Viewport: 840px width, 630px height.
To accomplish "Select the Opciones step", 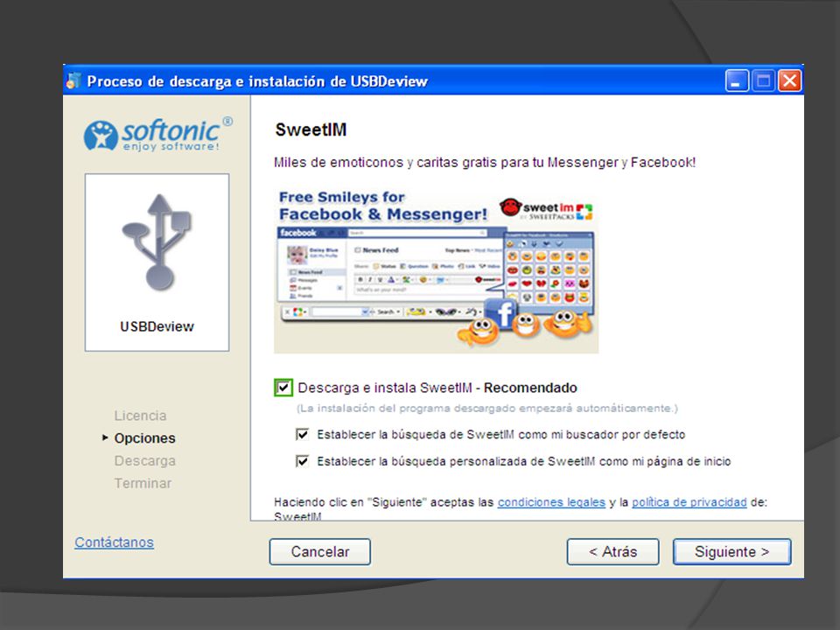I will (144, 438).
